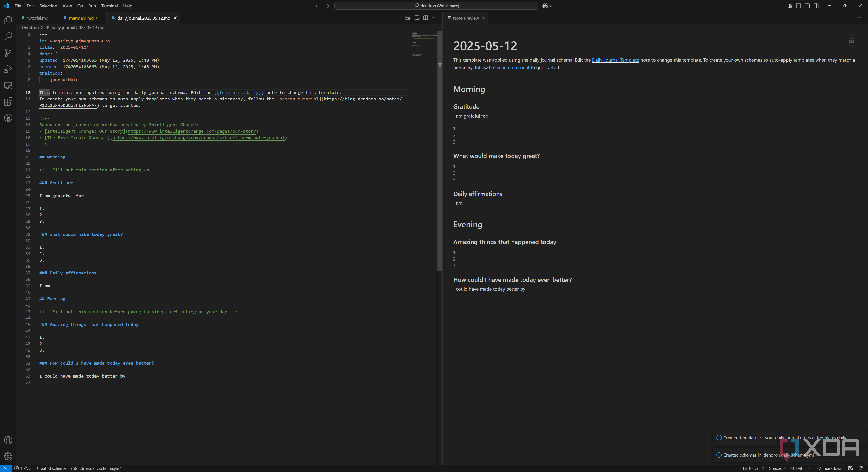Open the Note Preview panel More Actions ellipsis
The width and height of the screenshot is (868, 472).
(x=860, y=18)
